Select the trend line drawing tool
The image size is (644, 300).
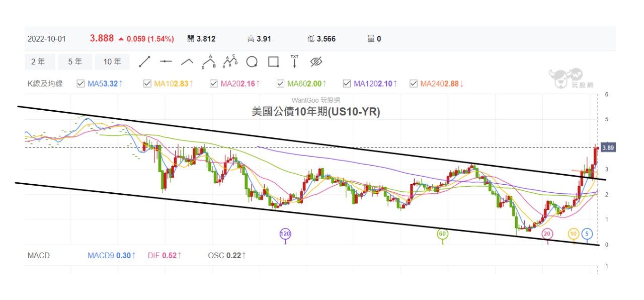pos(145,62)
